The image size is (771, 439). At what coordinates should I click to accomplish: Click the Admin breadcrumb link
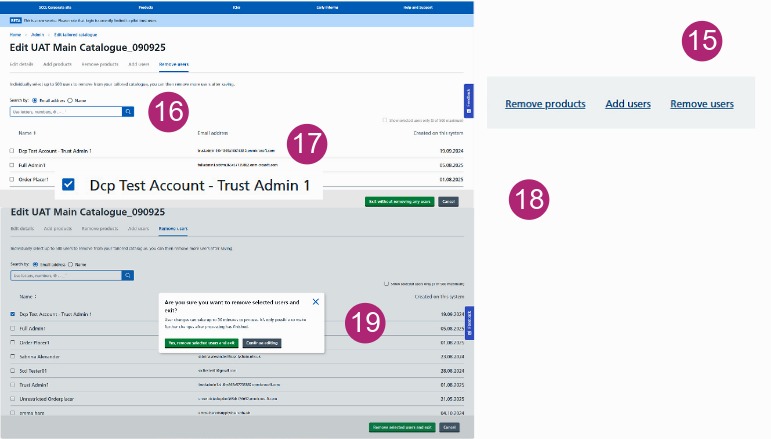37,35
